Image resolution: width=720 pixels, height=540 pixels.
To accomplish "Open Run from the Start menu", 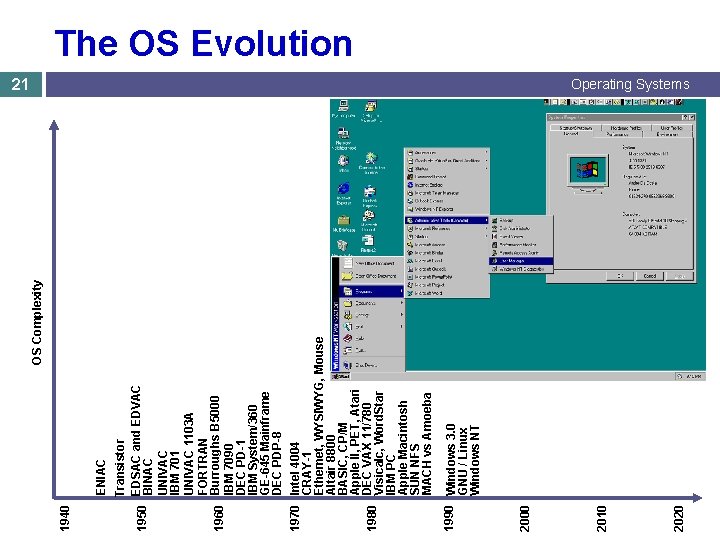I will [x=372, y=350].
